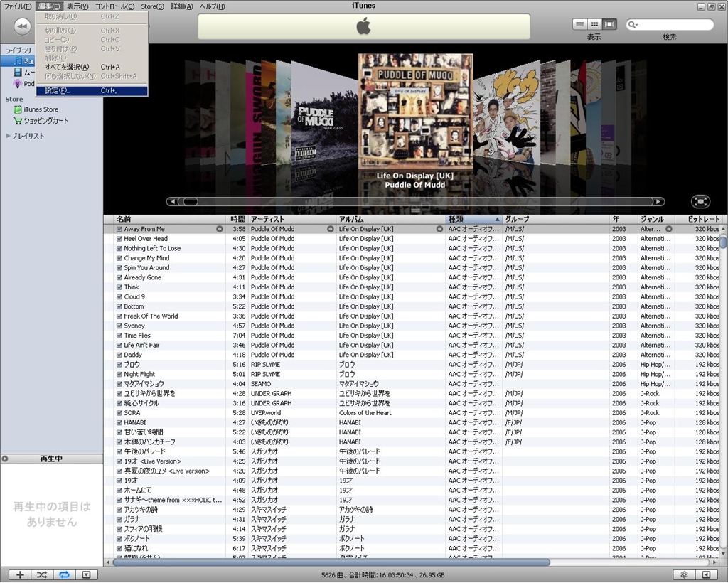Open the Music library icon in sidebar
This screenshot has width=728, height=583.
point(18,61)
